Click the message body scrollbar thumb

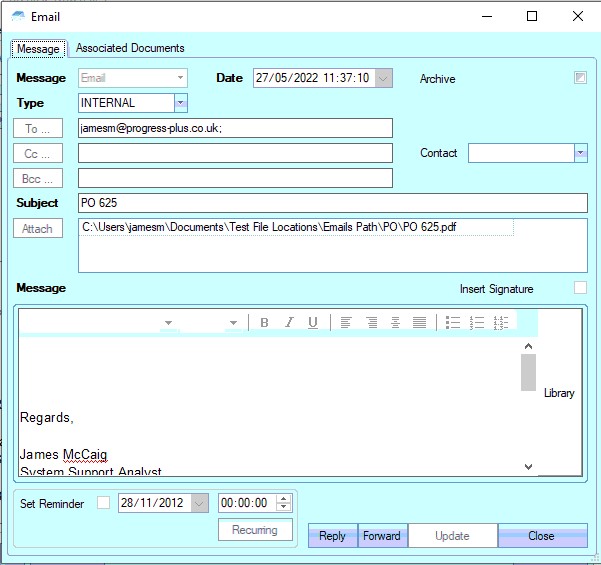pyautogui.click(x=528, y=371)
